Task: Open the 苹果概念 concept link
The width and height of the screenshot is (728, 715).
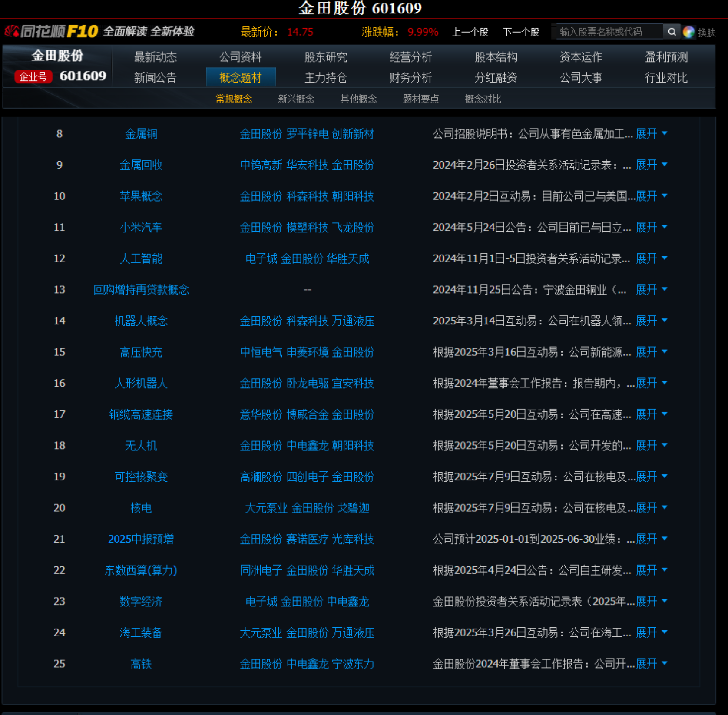Action: click(141, 196)
